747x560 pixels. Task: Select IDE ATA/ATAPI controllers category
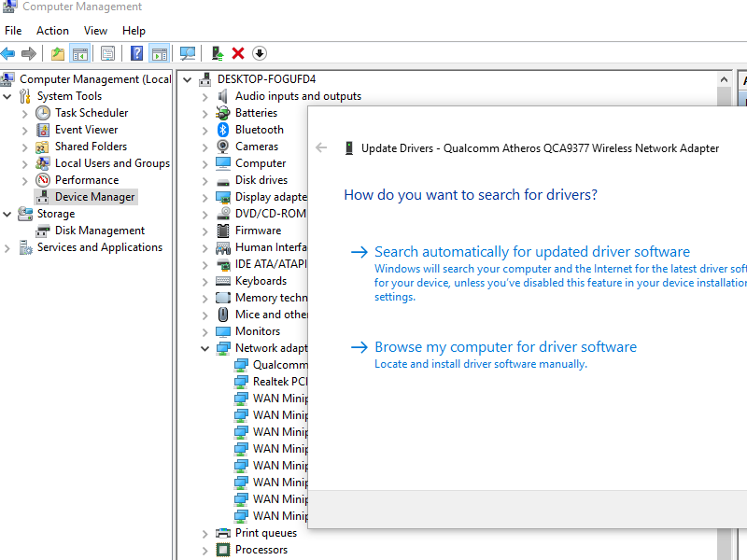coord(271,264)
